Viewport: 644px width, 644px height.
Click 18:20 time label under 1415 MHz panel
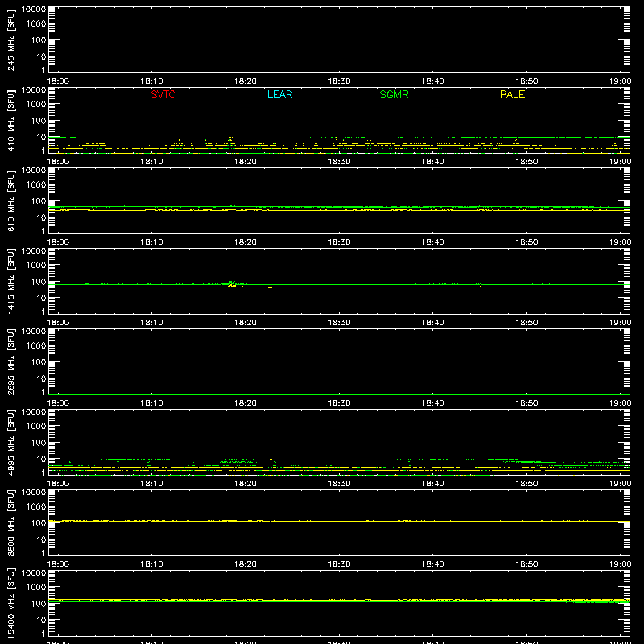point(246,323)
